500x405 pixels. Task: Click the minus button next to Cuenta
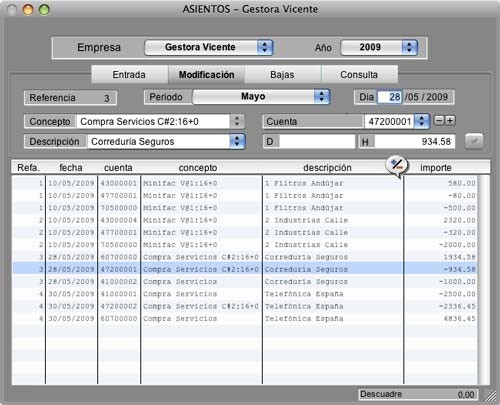pos(439,120)
